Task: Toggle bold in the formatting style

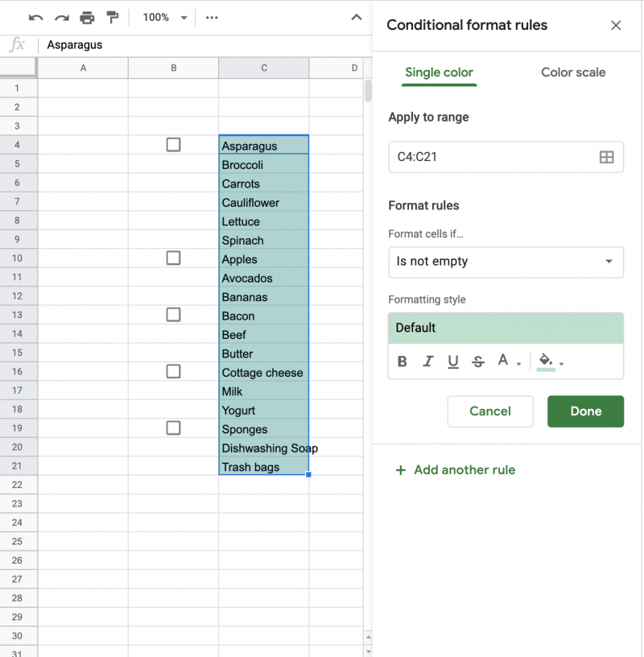Action: pos(402,362)
